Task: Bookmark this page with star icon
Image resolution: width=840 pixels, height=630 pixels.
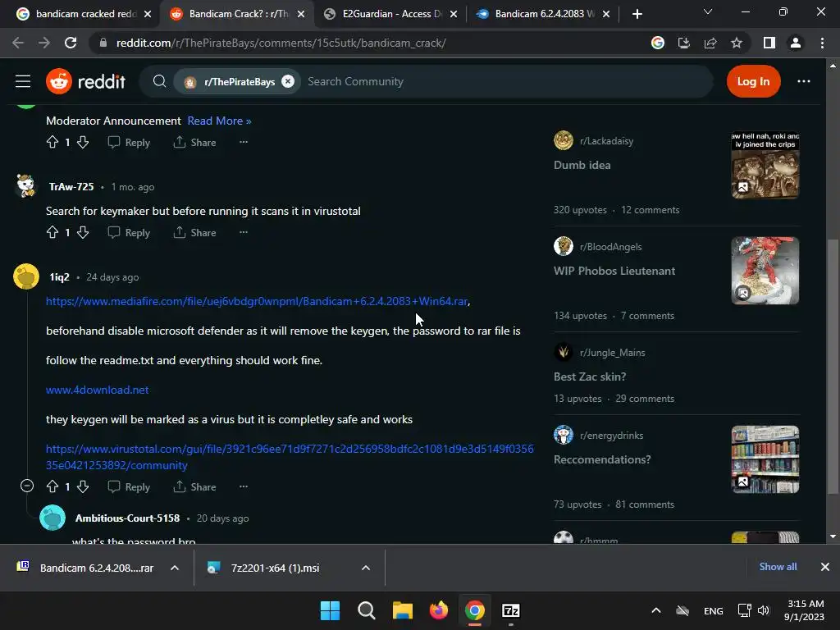Action: click(737, 43)
